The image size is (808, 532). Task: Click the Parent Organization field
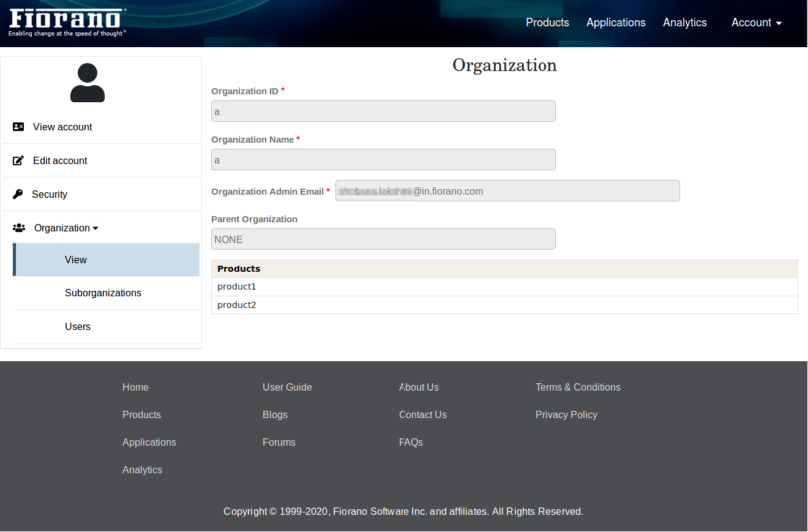(383, 239)
